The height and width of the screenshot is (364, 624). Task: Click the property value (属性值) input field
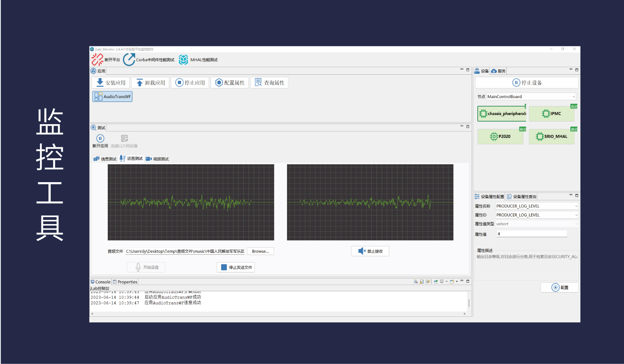[531, 234]
